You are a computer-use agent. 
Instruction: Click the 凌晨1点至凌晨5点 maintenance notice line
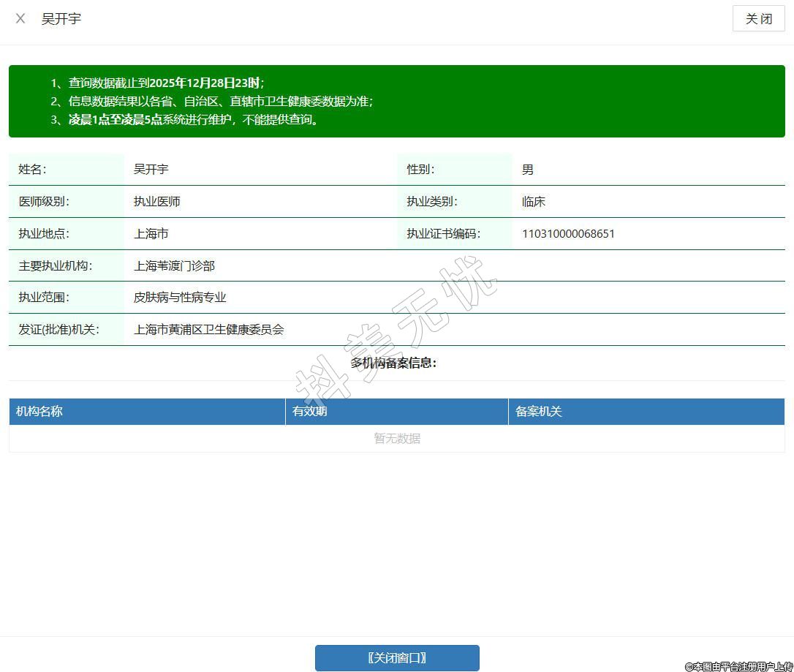[x=193, y=120]
